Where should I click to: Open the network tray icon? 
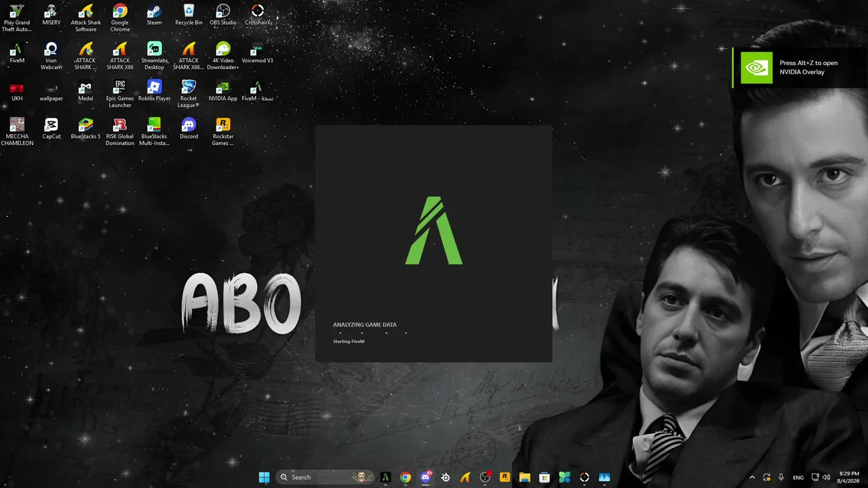coord(816,477)
